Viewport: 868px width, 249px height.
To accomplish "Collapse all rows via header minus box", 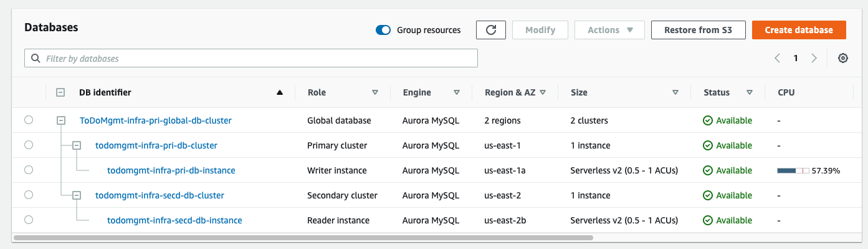I will [x=60, y=92].
